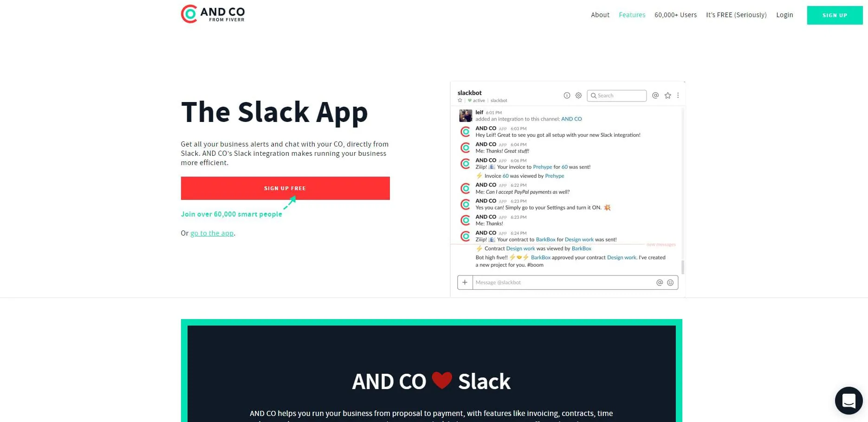Click the plus attach button in message bar
This screenshot has height=422, width=868.
click(x=465, y=282)
